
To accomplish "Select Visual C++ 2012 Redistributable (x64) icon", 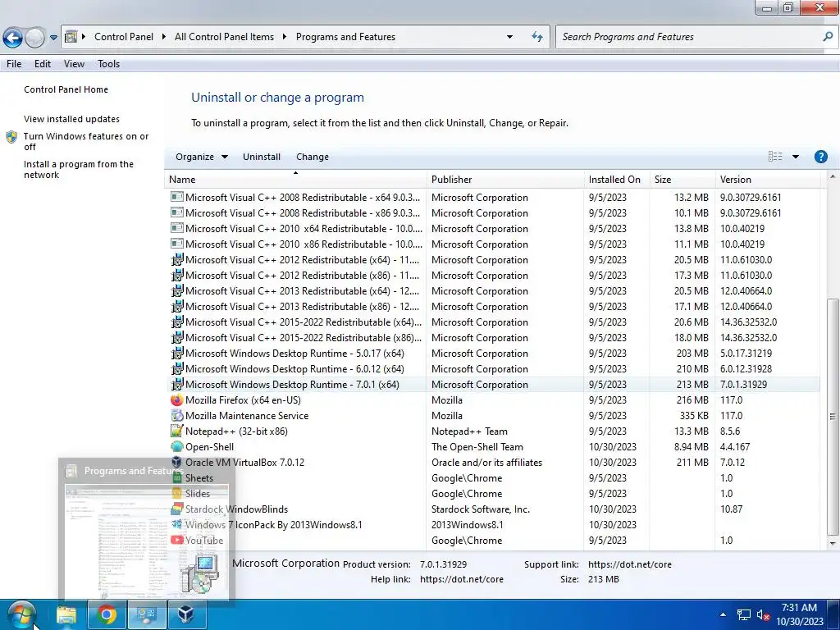I will point(177,260).
